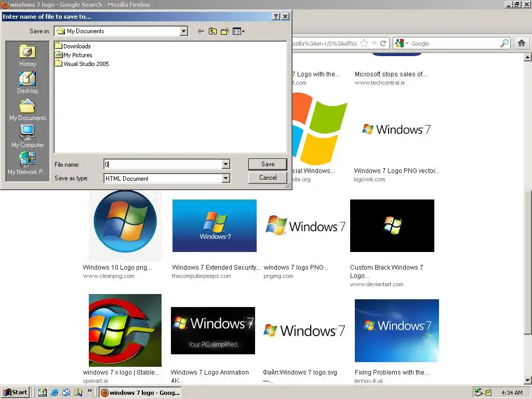Go to Firefox home page

point(522,43)
